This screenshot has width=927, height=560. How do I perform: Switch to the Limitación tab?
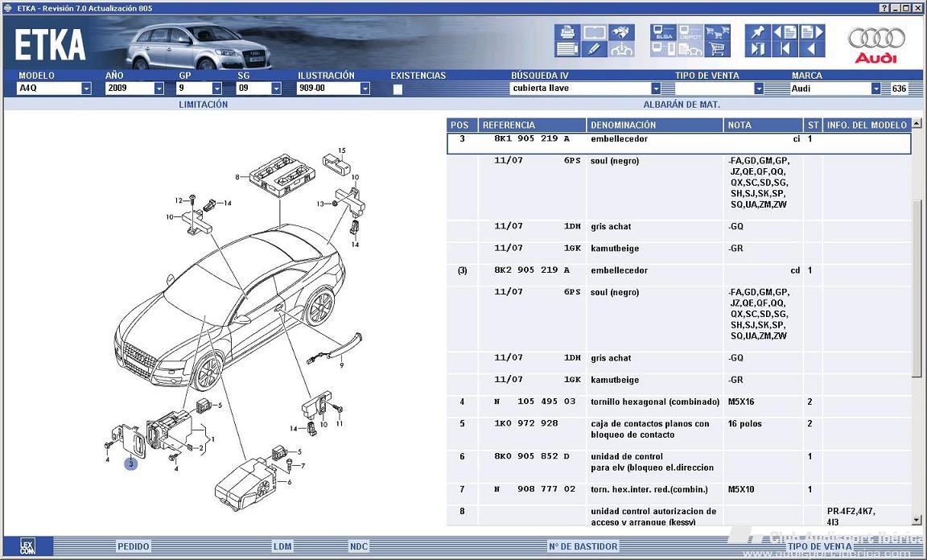[x=204, y=105]
